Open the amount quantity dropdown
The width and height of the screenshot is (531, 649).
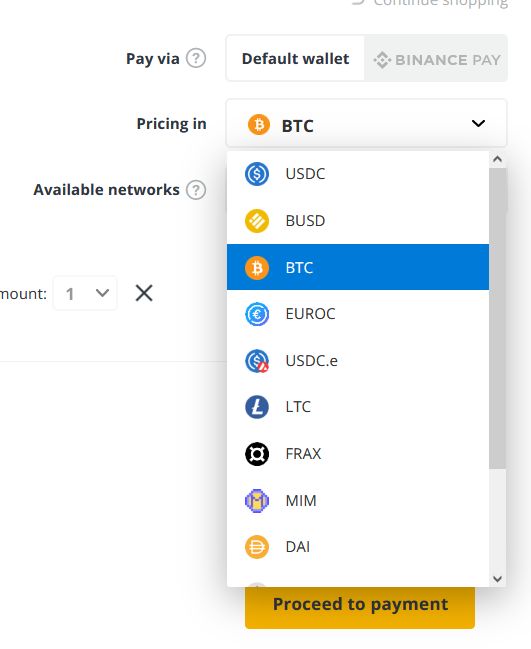click(x=85, y=293)
